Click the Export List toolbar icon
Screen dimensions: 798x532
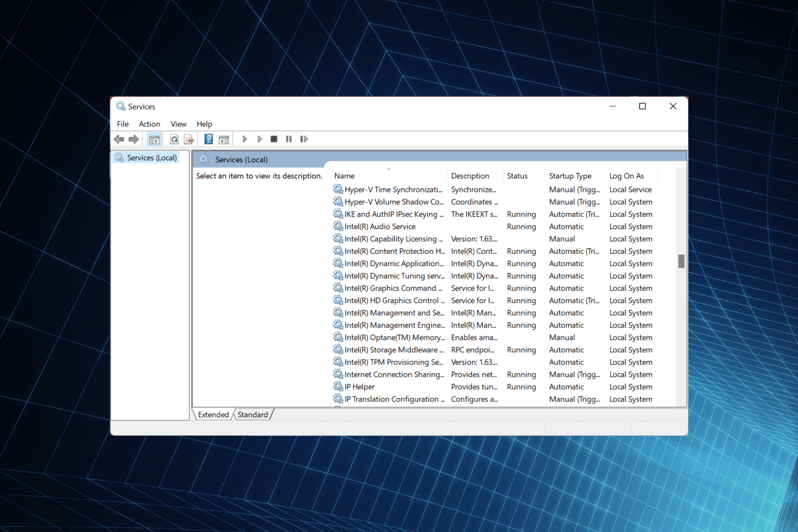coord(189,140)
